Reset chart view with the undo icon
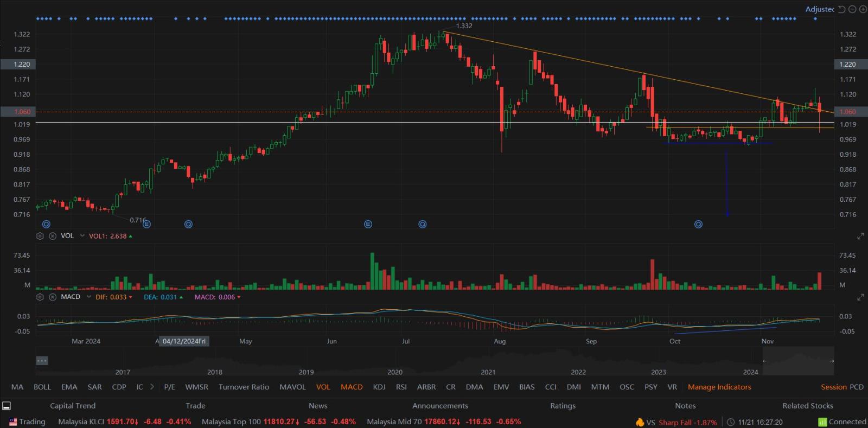This screenshot has height=428, width=868. coord(842,9)
